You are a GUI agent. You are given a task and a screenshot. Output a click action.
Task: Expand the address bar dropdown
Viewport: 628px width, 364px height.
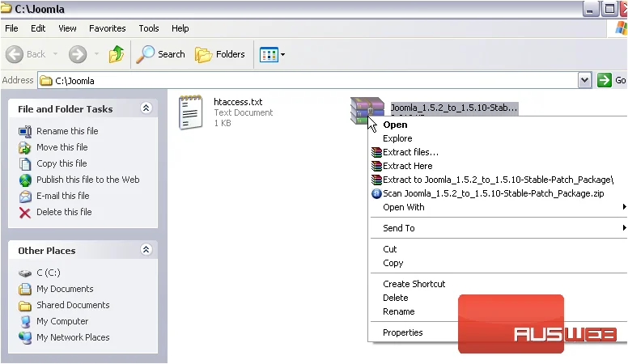pyautogui.click(x=585, y=80)
